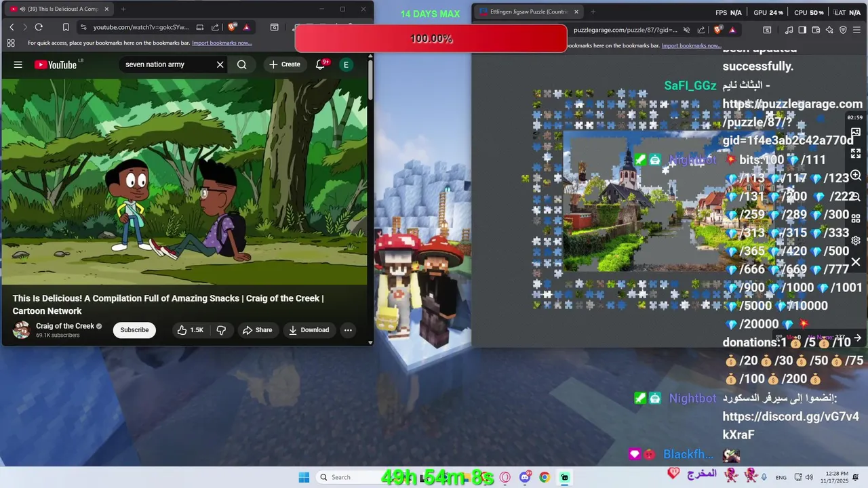Select the Ettlingen Jigsaw Puzzle tab

(528, 12)
